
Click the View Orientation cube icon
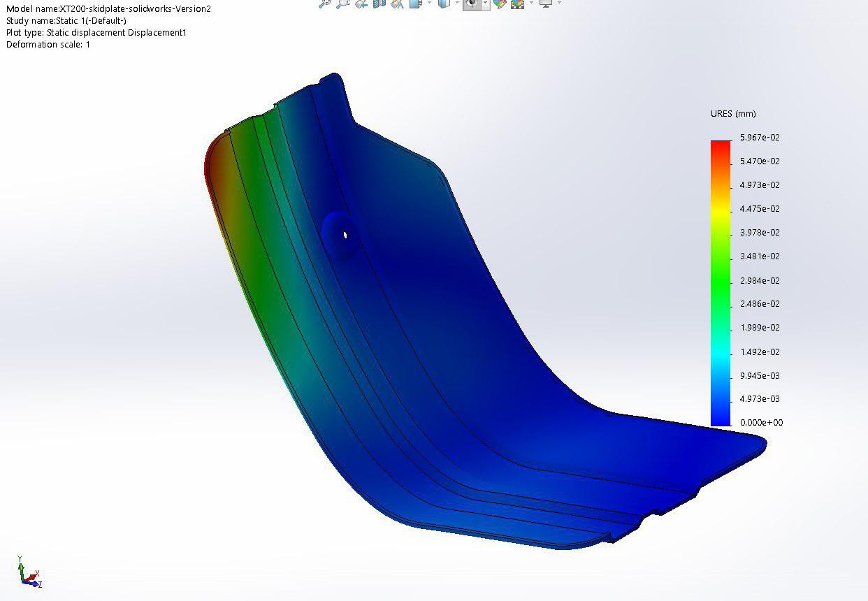coord(415,3)
